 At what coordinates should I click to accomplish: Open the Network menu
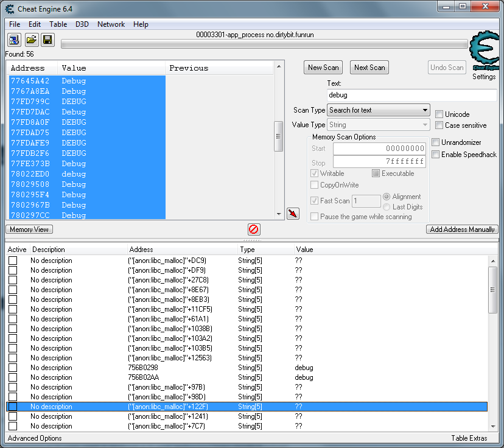point(111,24)
